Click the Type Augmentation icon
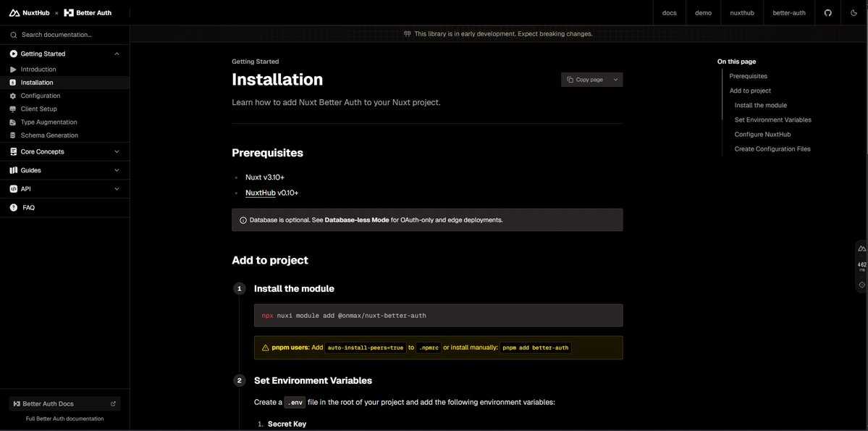 pos(13,122)
